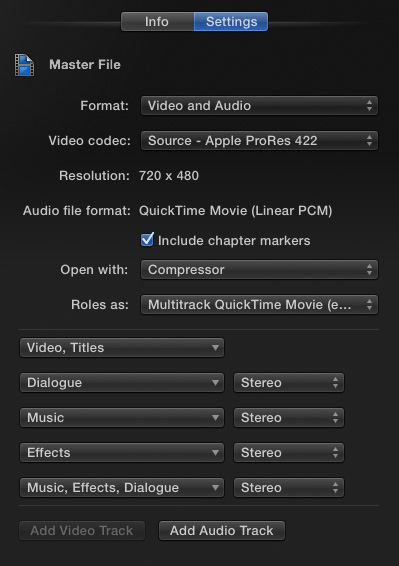399x566 pixels.
Task: Open the Video codec dropdown
Action: click(x=259, y=140)
